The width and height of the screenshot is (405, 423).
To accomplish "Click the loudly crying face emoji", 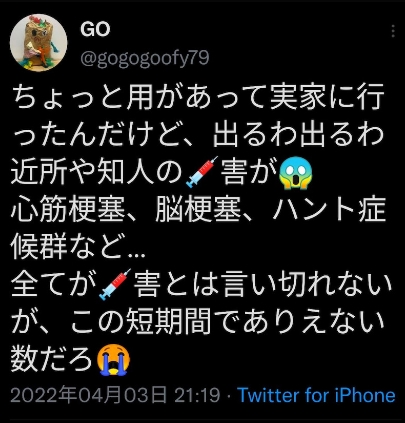I will pyautogui.click(x=113, y=360).
